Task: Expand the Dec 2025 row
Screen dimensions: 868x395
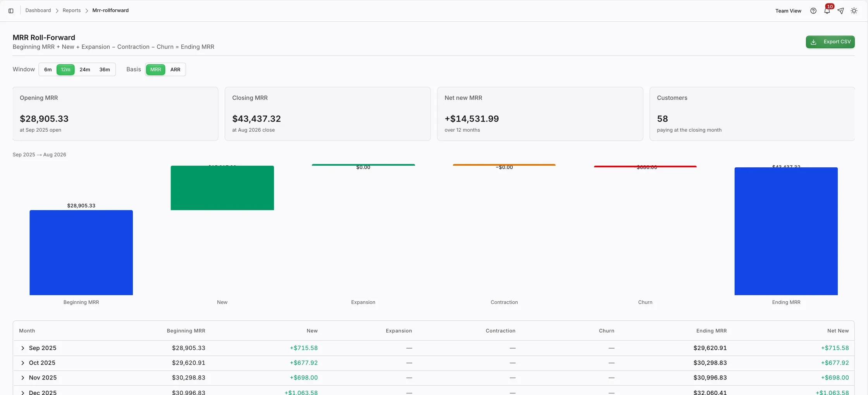Action: [x=22, y=392]
